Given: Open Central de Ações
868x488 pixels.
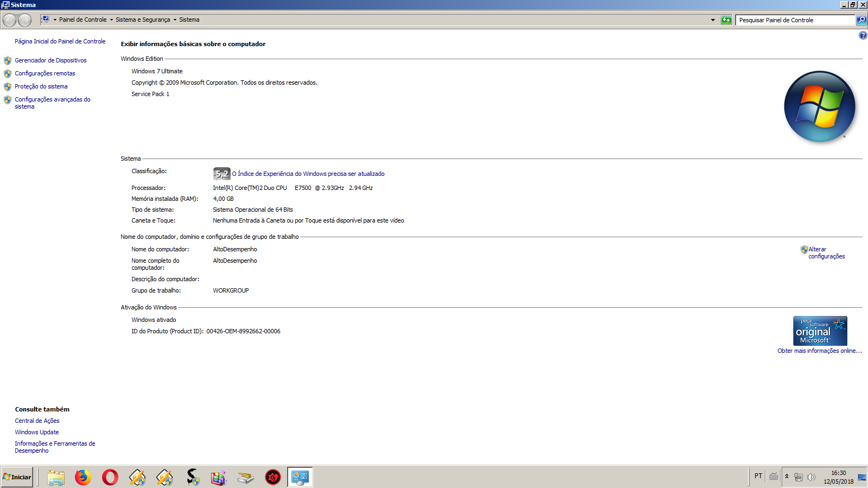Looking at the screenshot, I should [37, 421].
